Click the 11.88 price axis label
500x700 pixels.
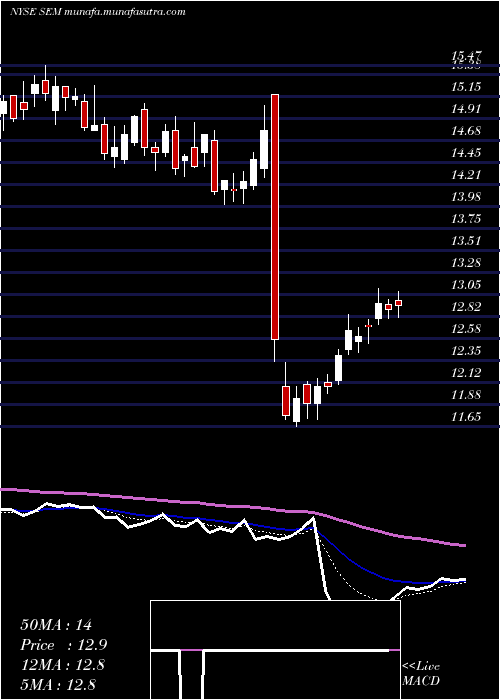tap(466, 395)
